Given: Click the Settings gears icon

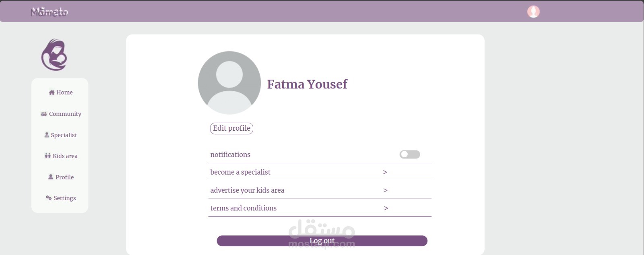Looking at the screenshot, I should pos(49,198).
